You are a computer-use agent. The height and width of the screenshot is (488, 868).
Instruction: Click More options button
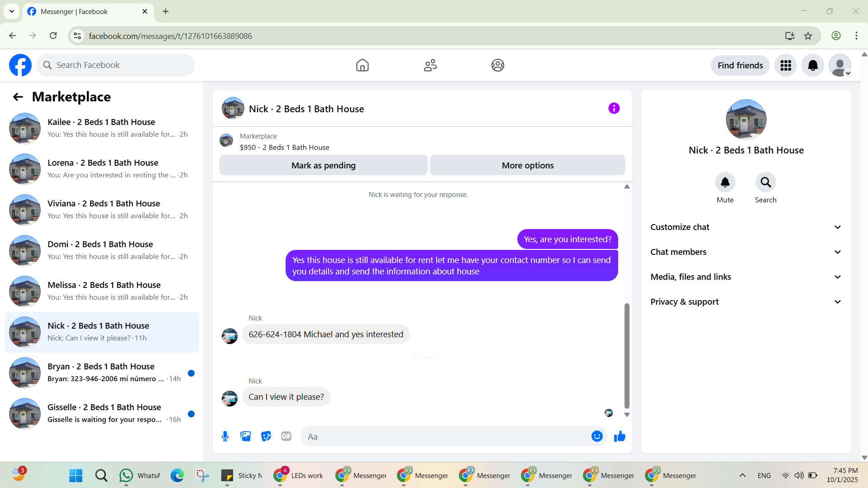click(x=528, y=165)
